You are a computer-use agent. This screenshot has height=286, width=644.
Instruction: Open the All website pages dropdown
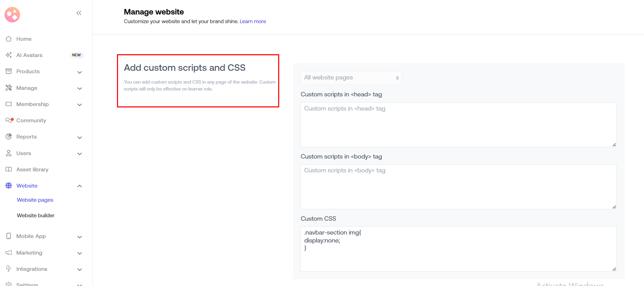coord(351,78)
